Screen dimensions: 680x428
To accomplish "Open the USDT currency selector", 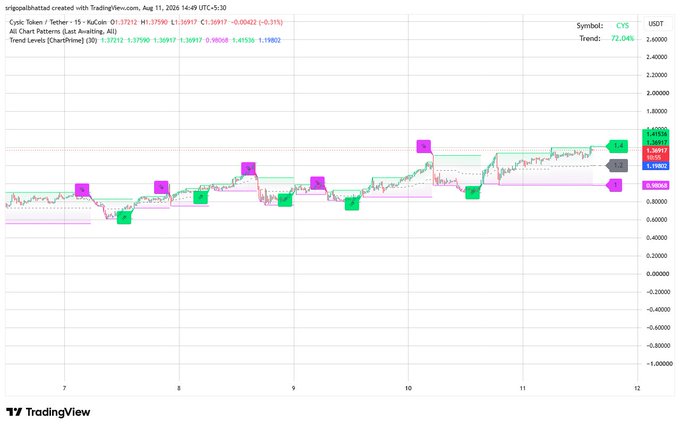I will [656, 24].
